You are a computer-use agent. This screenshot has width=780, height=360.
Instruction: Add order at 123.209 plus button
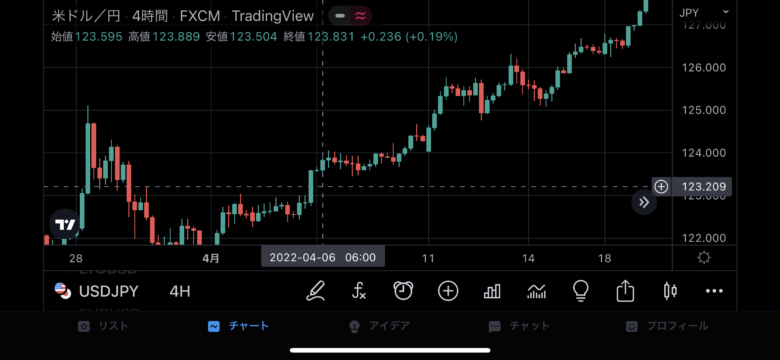point(661,187)
